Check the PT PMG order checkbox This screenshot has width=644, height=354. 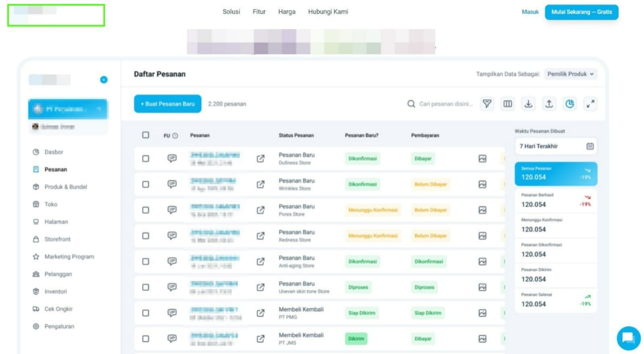tap(146, 313)
